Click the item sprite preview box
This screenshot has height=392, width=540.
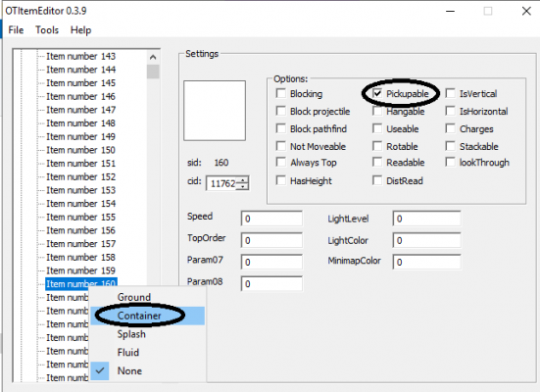[215, 111]
